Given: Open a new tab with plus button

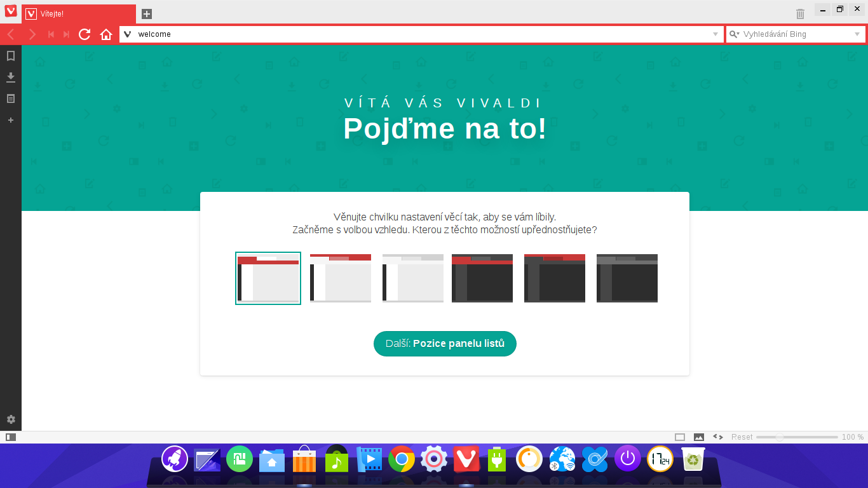Looking at the screenshot, I should tap(146, 13).
